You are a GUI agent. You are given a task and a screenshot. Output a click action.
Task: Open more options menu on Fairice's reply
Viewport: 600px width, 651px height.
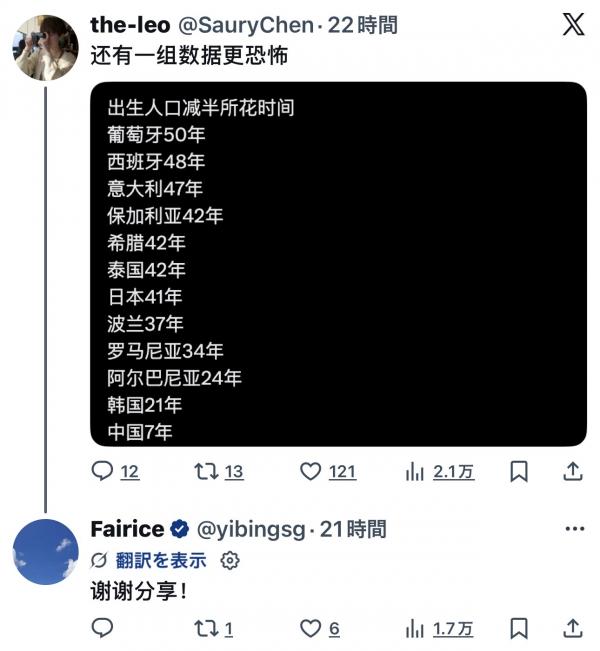click(x=574, y=529)
